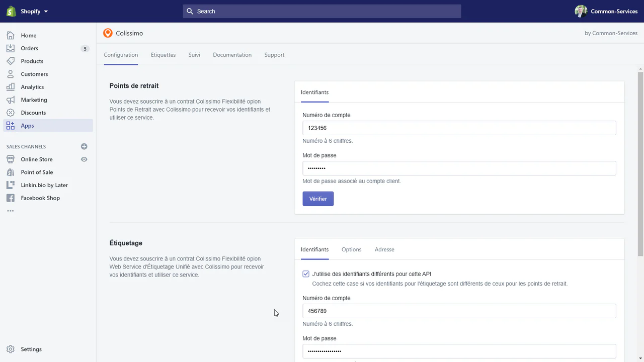Click the Point of Sale bag icon
Viewport: 644px width, 362px height.
(11, 172)
